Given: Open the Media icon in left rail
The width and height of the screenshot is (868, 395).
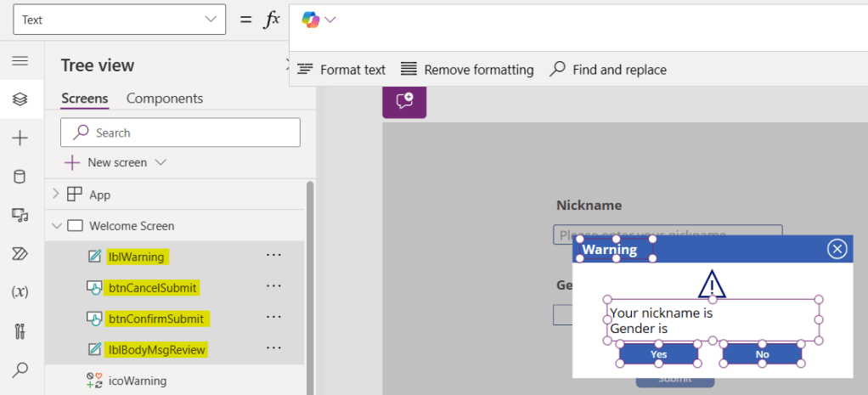Looking at the screenshot, I should click(20, 215).
